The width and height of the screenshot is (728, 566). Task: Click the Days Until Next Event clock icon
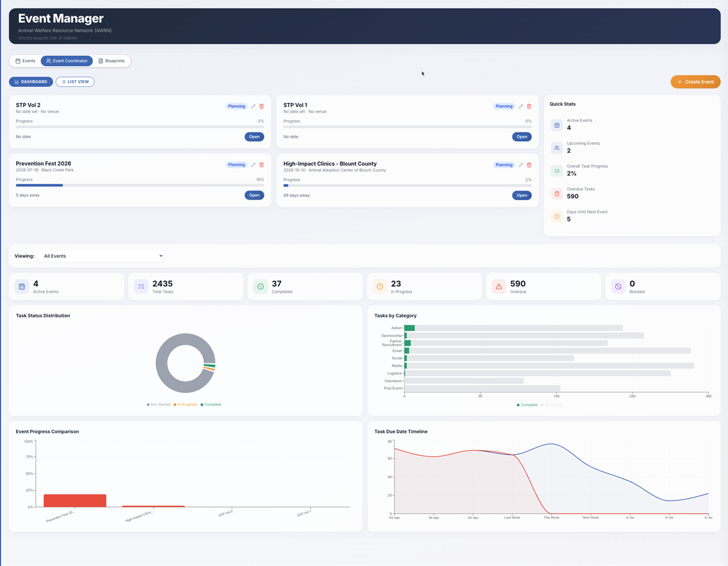[x=557, y=217]
